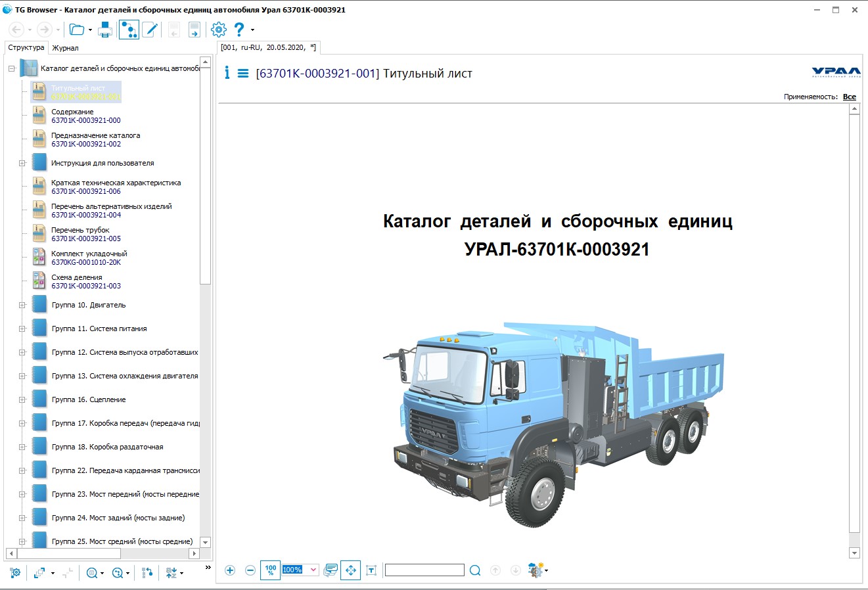The width and height of the screenshot is (868, 590).
Task: Expand Группа 16. Сцепление node
Action: pyautogui.click(x=22, y=399)
